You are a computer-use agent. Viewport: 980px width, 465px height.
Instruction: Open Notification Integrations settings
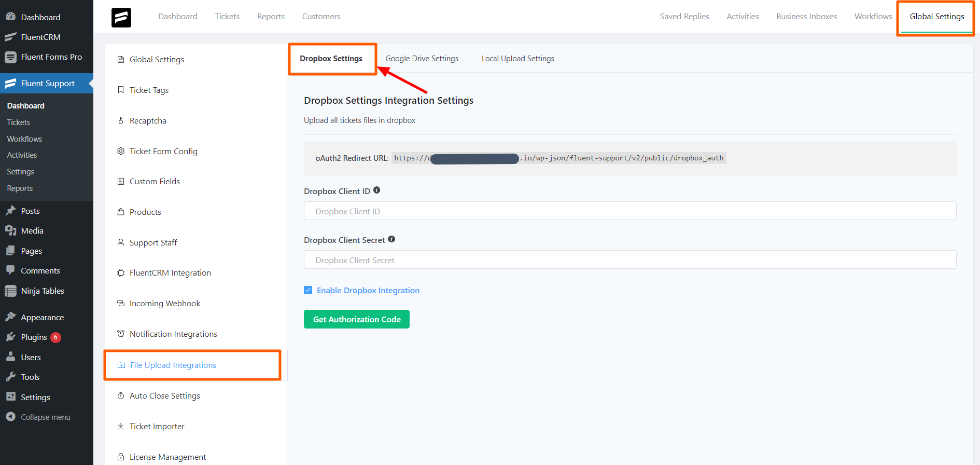tap(173, 334)
